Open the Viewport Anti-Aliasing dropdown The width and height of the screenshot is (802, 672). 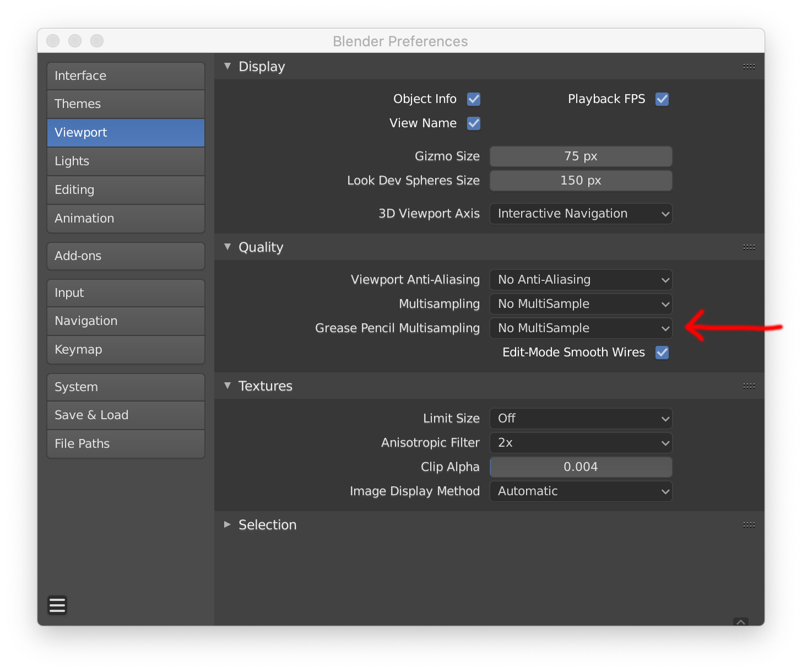[x=581, y=280]
